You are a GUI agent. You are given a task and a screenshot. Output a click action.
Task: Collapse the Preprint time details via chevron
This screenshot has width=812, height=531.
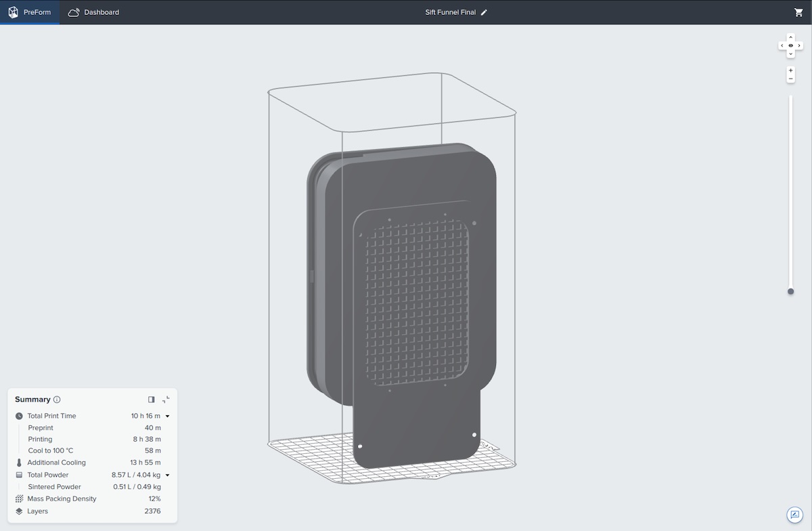(x=167, y=416)
